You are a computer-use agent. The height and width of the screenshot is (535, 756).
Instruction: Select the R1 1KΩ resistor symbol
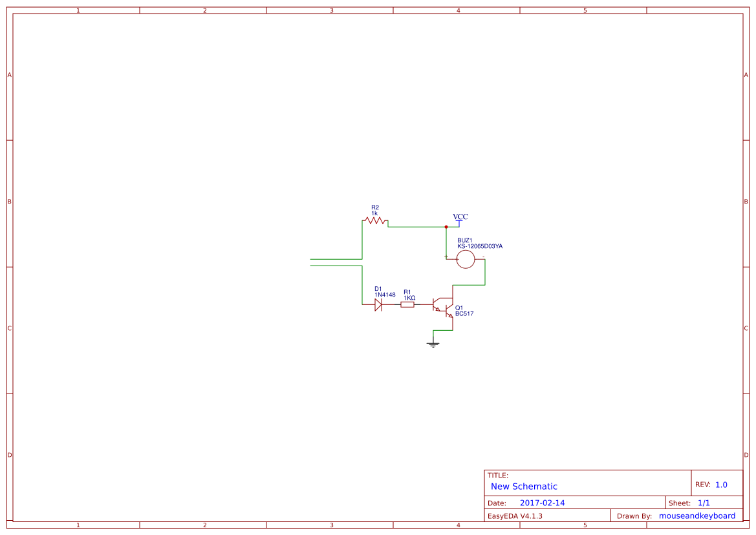tap(409, 304)
